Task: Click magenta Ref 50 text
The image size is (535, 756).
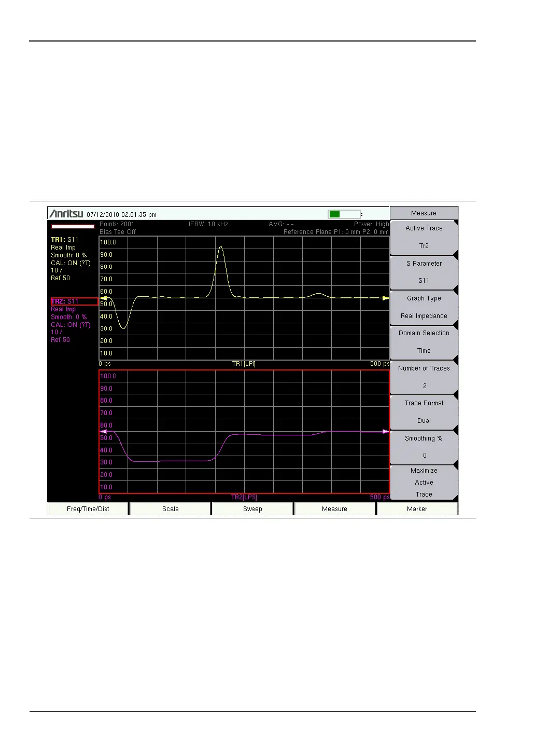Action: click(60, 340)
